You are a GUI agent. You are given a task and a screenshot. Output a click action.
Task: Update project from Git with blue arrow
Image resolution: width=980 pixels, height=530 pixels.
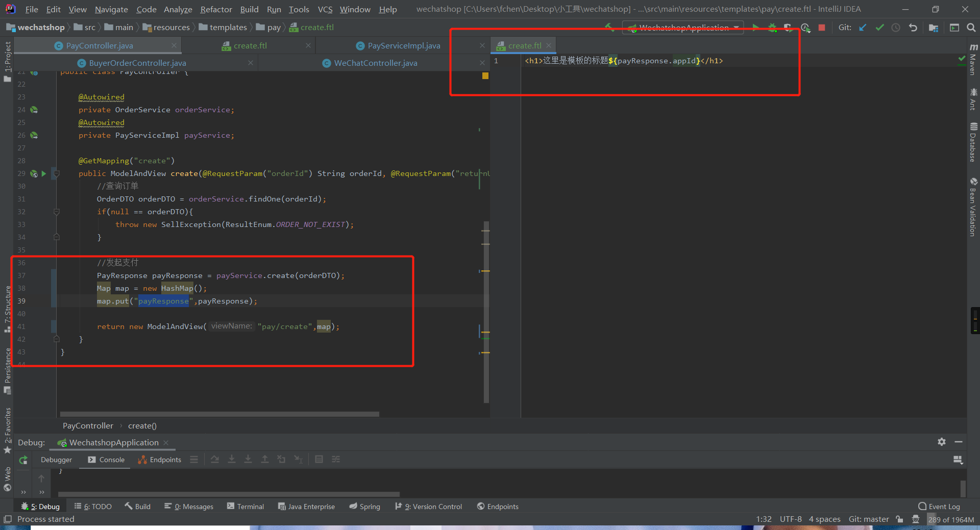click(x=863, y=28)
